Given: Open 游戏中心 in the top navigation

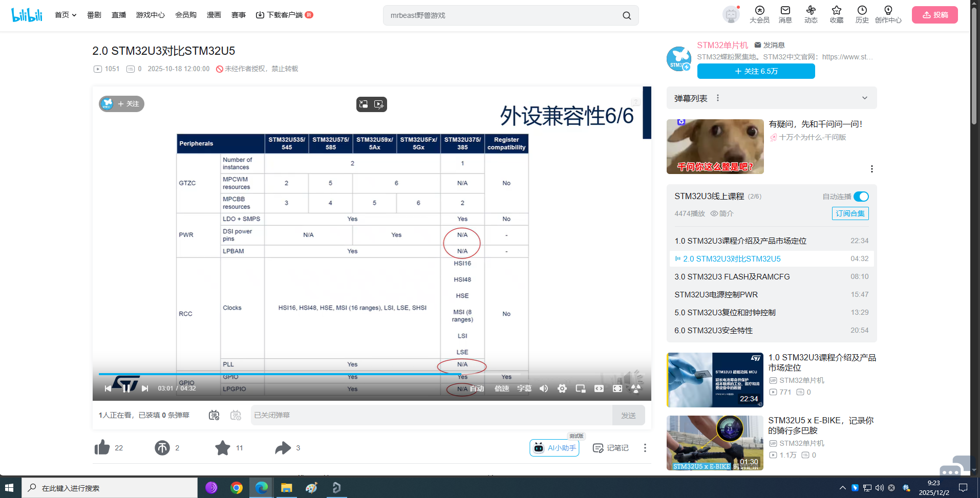Looking at the screenshot, I should [151, 15].
